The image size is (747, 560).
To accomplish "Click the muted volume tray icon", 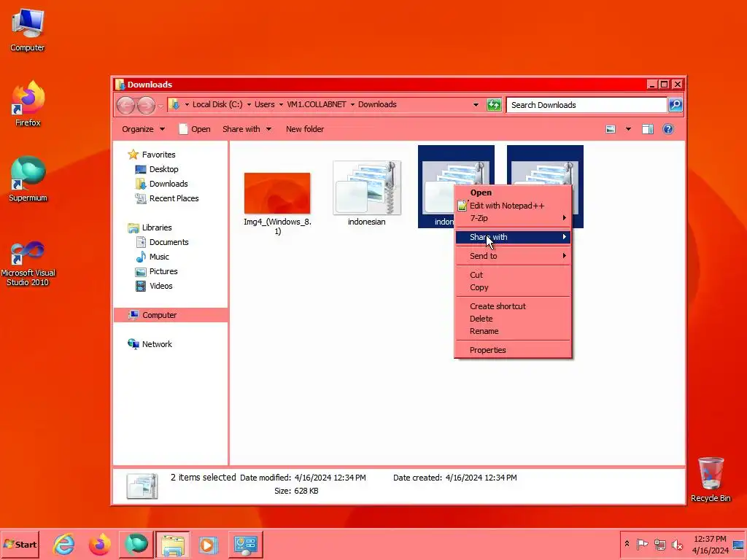I will (x=677, y=544).
